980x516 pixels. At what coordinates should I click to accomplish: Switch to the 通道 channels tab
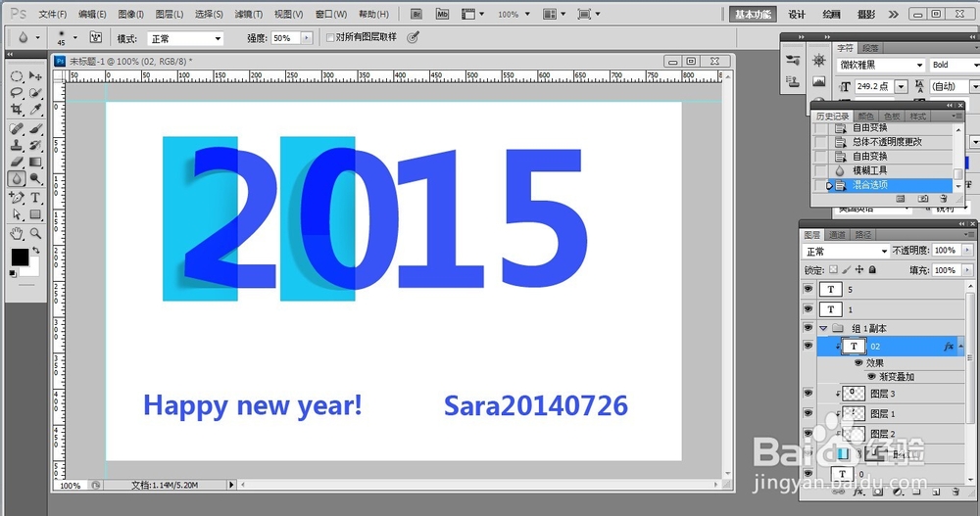pos(838,234)
